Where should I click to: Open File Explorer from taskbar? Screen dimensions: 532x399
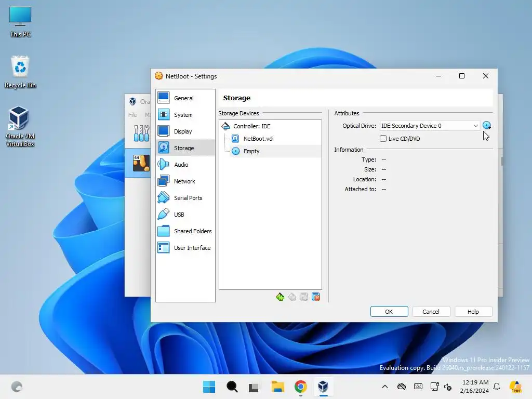278,387
